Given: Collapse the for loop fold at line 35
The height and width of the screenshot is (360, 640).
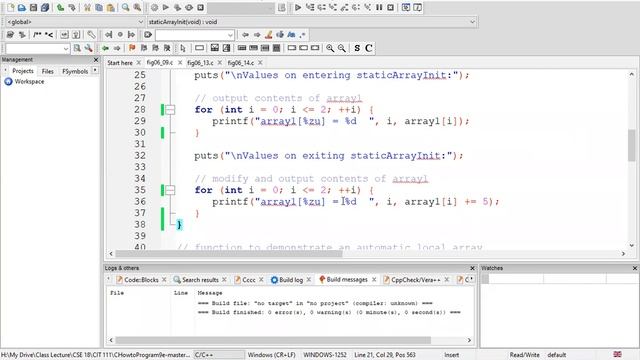Looking at the screenshot, I should click(x=171, y=190).
